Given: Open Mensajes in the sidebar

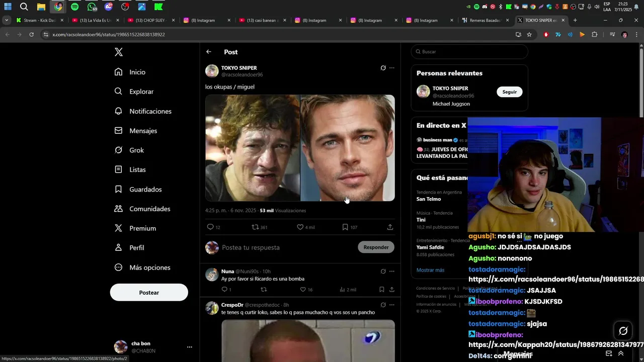Looking at the screenshot, I should pos(136,131).
